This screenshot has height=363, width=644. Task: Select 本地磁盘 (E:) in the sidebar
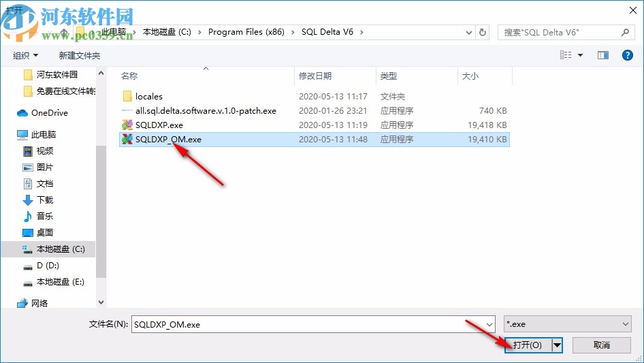click(53, 282)
